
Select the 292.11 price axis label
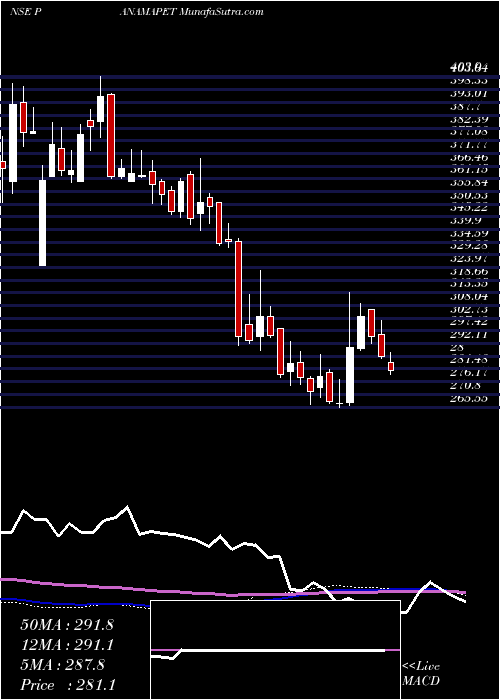[x=469, y=334]
